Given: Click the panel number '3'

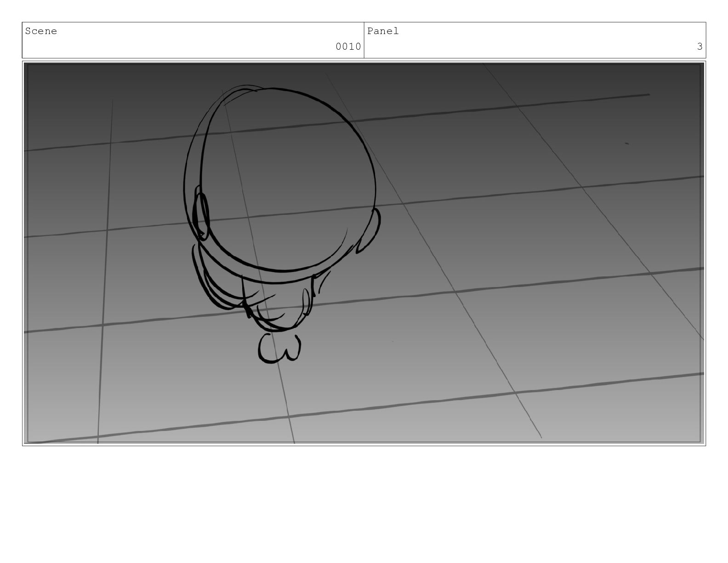Looking at the screenshot, I should coord(700,46).
